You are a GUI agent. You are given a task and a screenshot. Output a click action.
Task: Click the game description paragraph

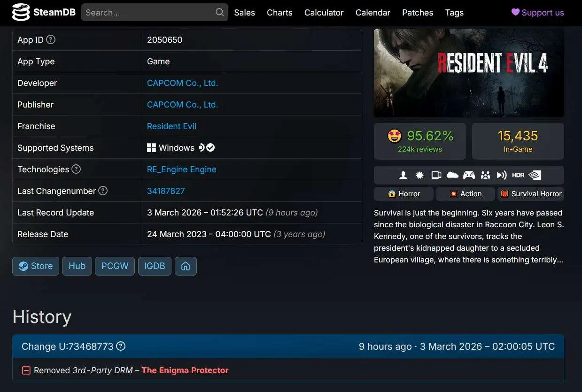(x=469, y=236)
